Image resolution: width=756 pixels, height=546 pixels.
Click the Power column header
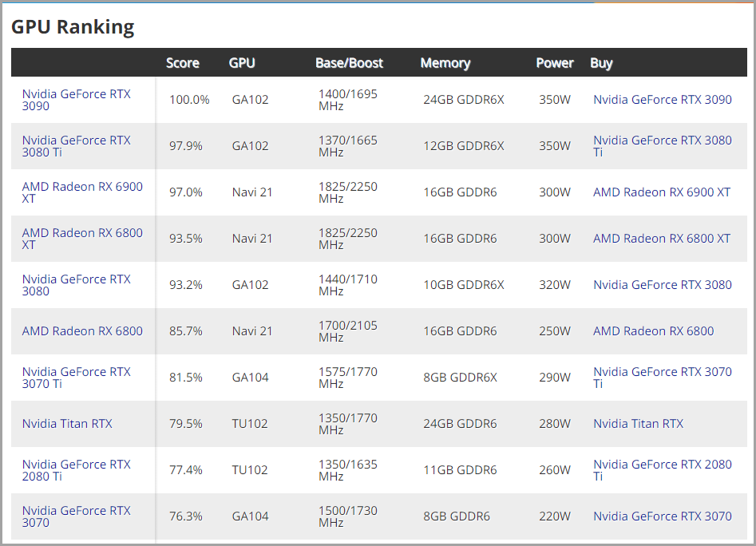click(555, 63)
